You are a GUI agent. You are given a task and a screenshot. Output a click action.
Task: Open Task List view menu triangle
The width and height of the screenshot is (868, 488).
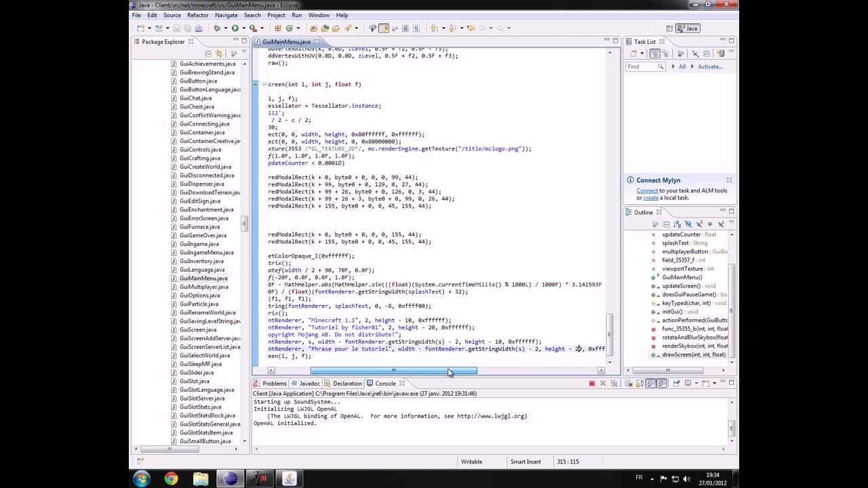pos(731,52)
